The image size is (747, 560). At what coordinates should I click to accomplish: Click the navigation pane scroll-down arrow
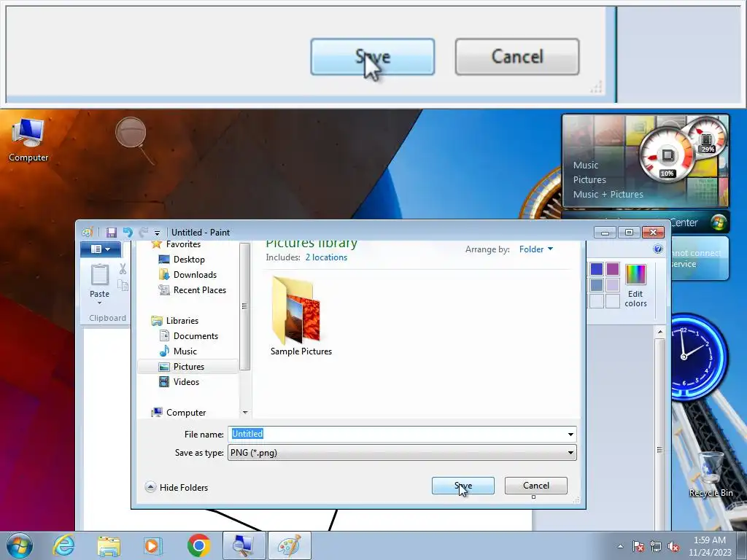point(245,413)
